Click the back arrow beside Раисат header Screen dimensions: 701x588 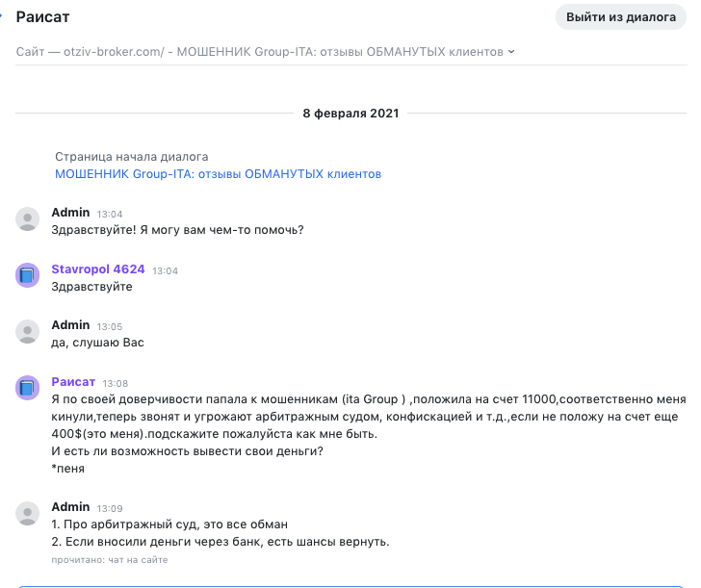[1, 16]
